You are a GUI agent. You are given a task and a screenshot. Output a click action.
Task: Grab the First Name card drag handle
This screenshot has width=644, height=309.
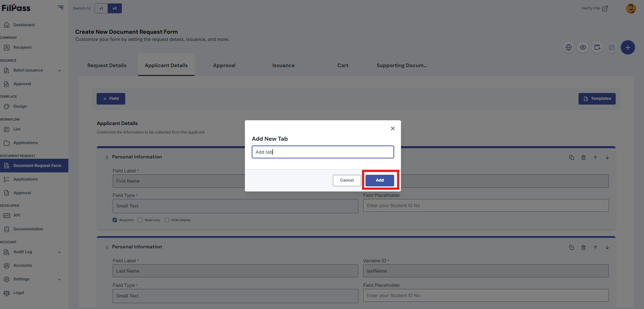tap(107, 157)
